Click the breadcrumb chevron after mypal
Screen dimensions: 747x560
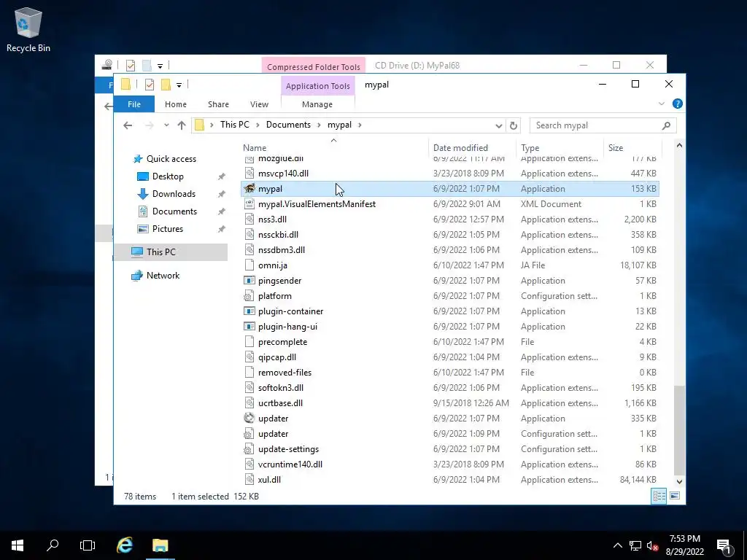(x=360, y=125)
